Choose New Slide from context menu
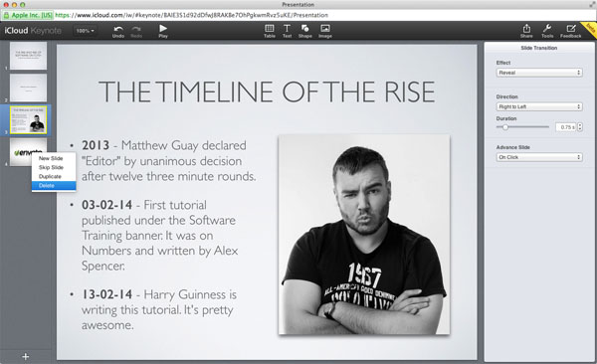 tap(54, 158)
